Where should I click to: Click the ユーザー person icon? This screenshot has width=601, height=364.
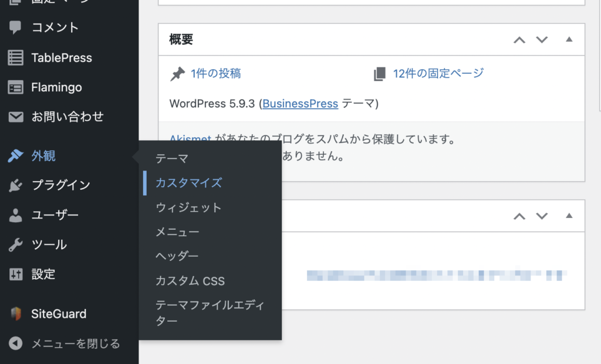pos(16,215)
